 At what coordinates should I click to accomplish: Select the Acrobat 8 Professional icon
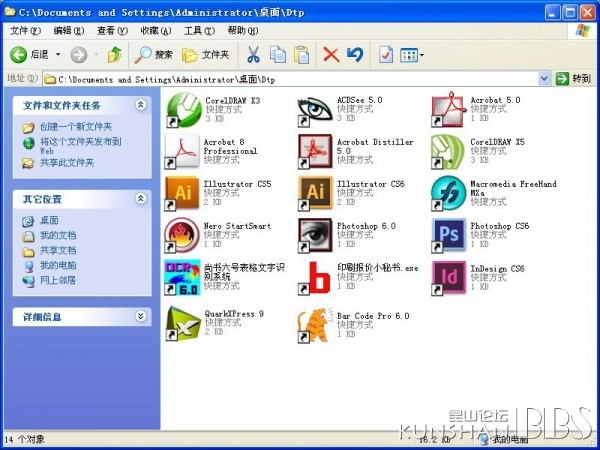coord(183,151)
